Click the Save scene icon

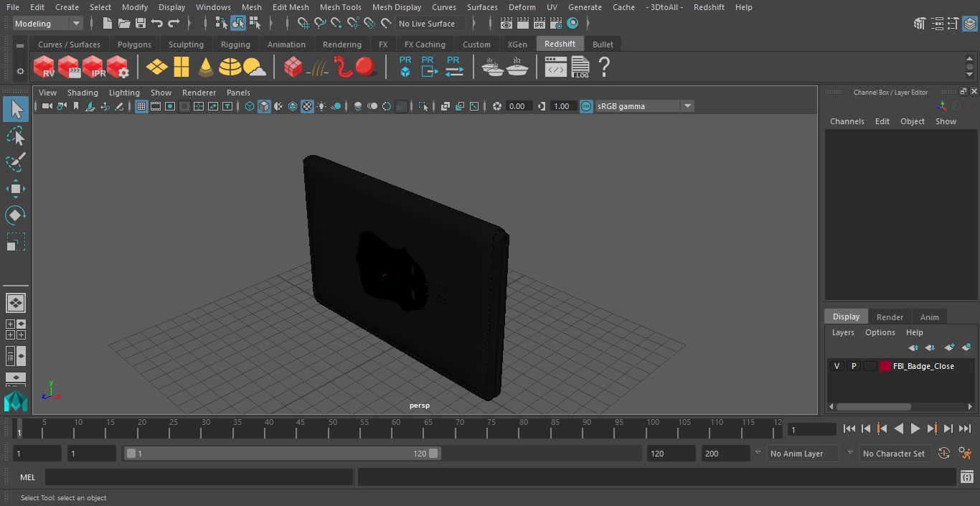coord(141,24)
